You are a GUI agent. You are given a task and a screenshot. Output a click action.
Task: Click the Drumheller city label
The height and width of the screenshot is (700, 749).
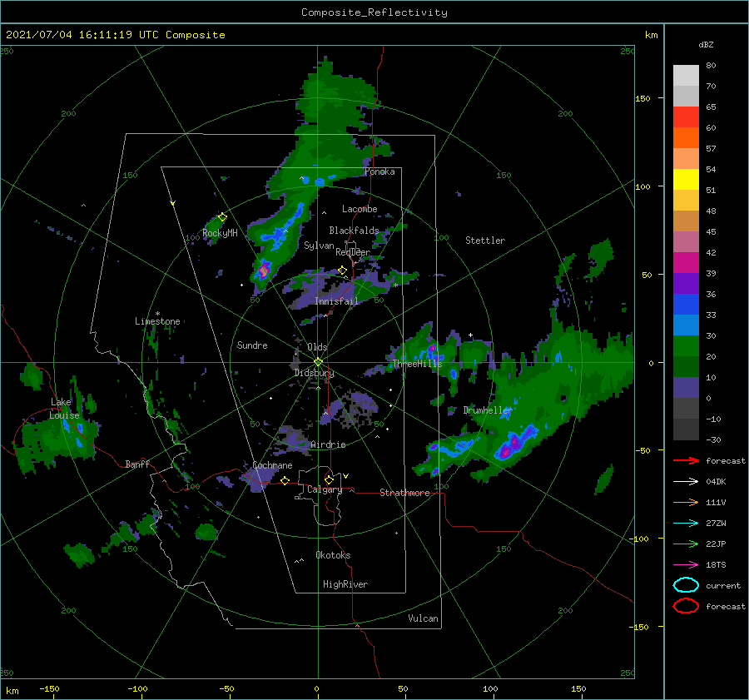487,410
